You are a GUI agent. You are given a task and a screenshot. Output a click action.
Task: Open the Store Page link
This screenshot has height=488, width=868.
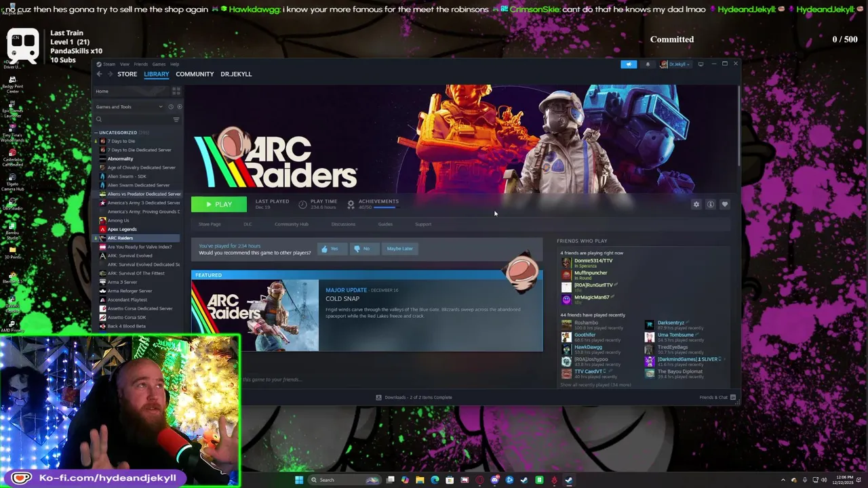(x=210, y=224)
